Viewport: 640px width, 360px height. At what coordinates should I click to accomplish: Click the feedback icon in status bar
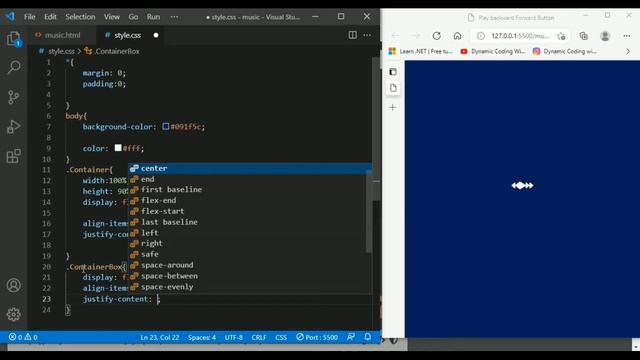point(351,337)
